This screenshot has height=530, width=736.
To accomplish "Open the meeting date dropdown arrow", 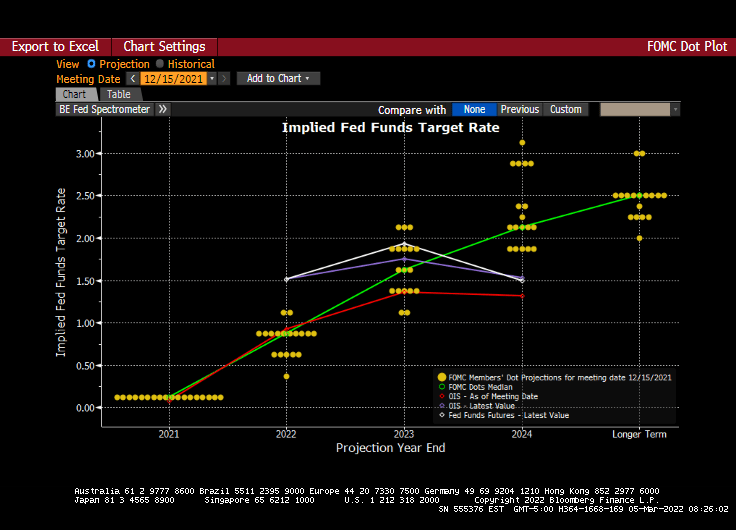I will [x=212, y=78].
